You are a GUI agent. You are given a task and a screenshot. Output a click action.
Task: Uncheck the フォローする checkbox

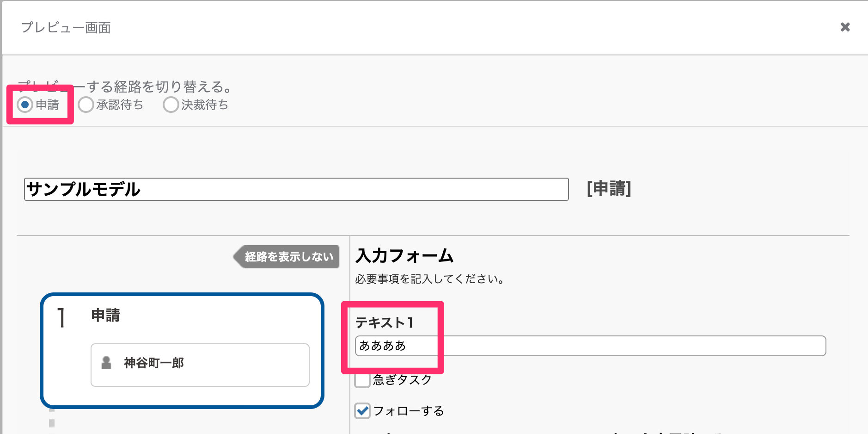click(362, 411)
